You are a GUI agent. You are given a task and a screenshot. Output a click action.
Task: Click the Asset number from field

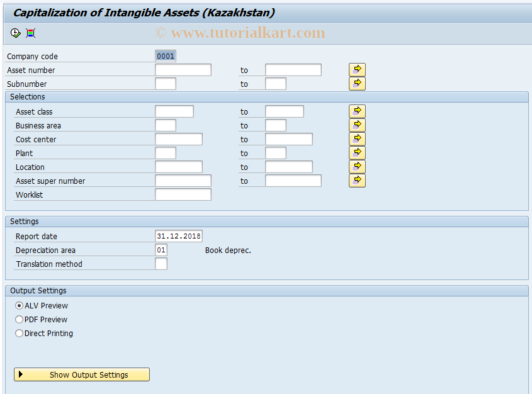point(183,70)
